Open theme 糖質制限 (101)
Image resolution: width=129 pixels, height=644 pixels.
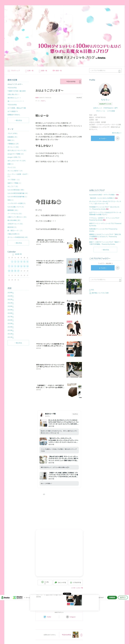[13, 210]
